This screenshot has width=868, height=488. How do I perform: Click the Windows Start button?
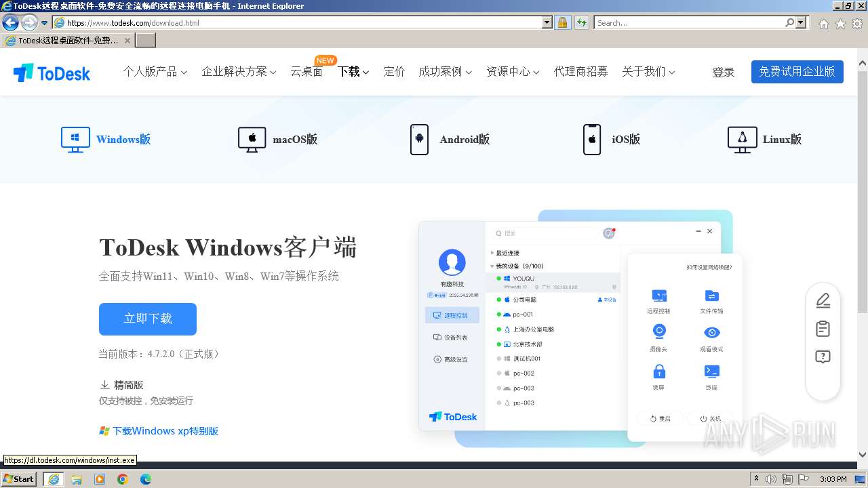point(19,479)
